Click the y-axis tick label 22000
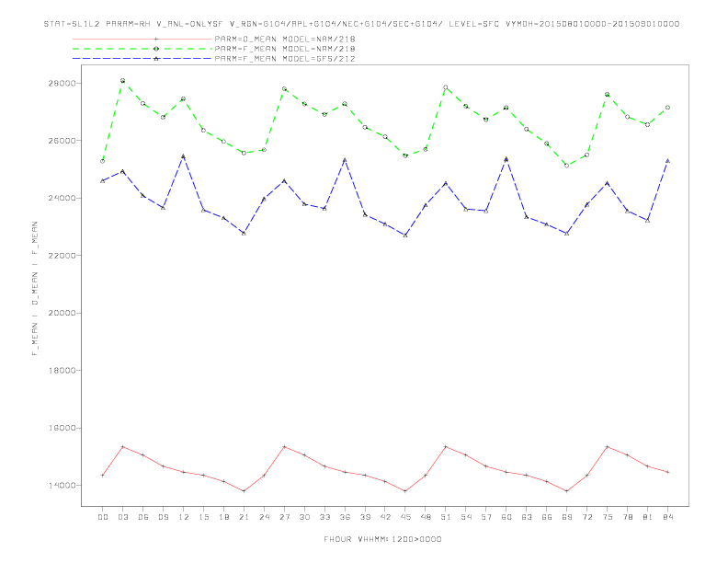728x563 pixels. pyautogui.click(x=62, y=256)
